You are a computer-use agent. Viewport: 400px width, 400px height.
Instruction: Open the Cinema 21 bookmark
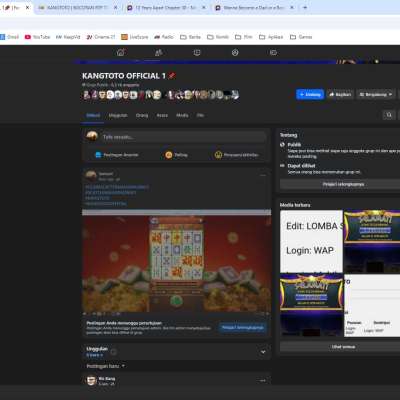(101, 37)
